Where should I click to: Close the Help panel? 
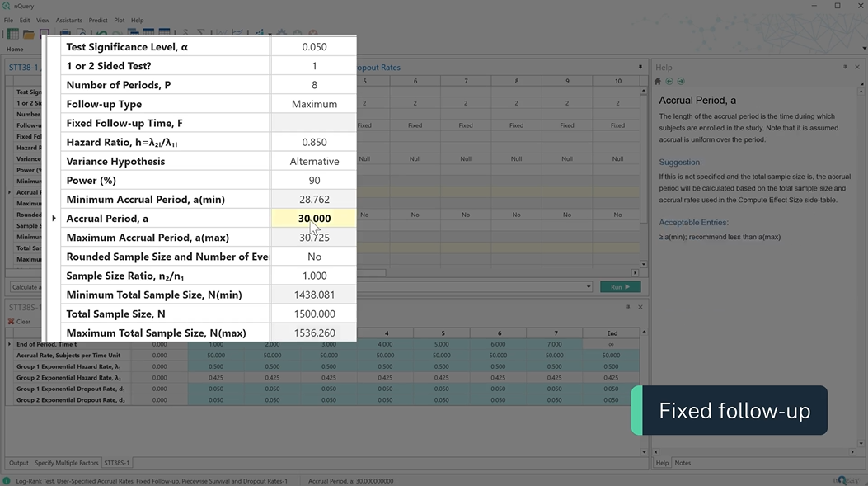pyautogui.click(x=857, y=67)
